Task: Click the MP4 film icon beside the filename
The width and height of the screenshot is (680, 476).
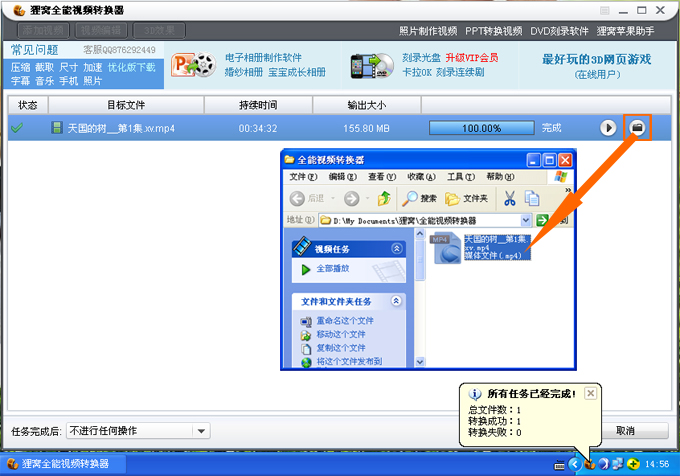Action: [x=56, y=127]
